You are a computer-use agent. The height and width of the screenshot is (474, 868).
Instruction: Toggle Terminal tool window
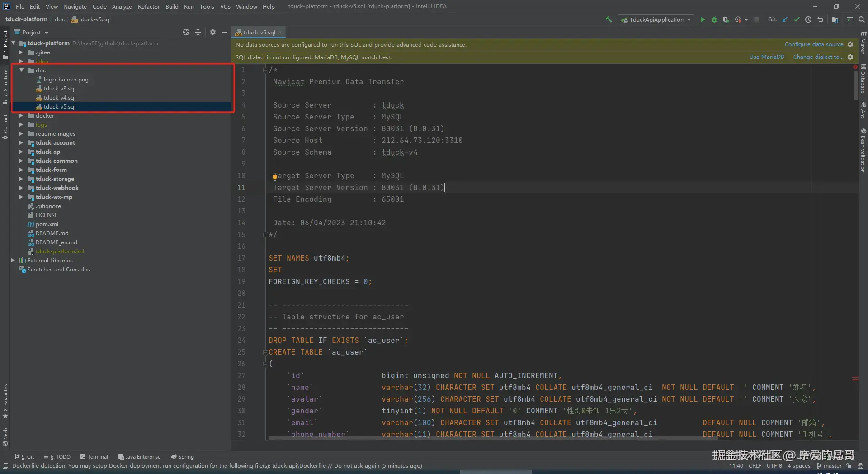tap(94, 457)
